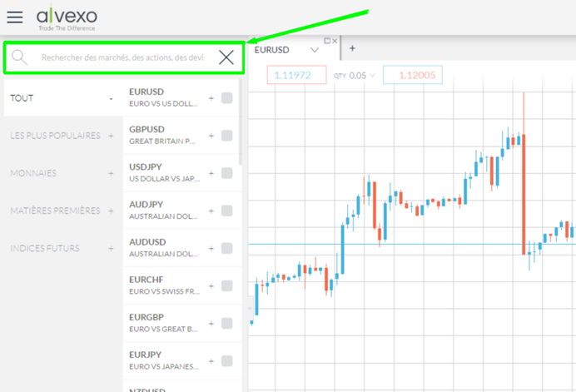
Task: Tick the checkbox for AUDUSD
Action: click(227, 248)
